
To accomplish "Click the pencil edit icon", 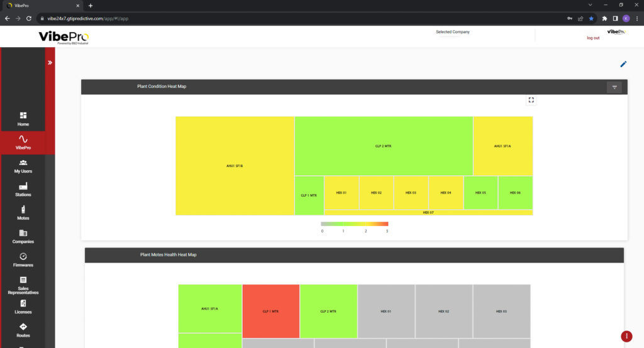I will pos(623,63).
